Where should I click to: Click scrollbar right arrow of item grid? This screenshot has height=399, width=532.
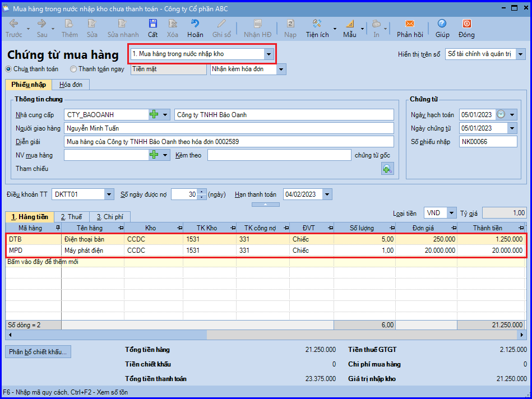(x=522, y=335)
